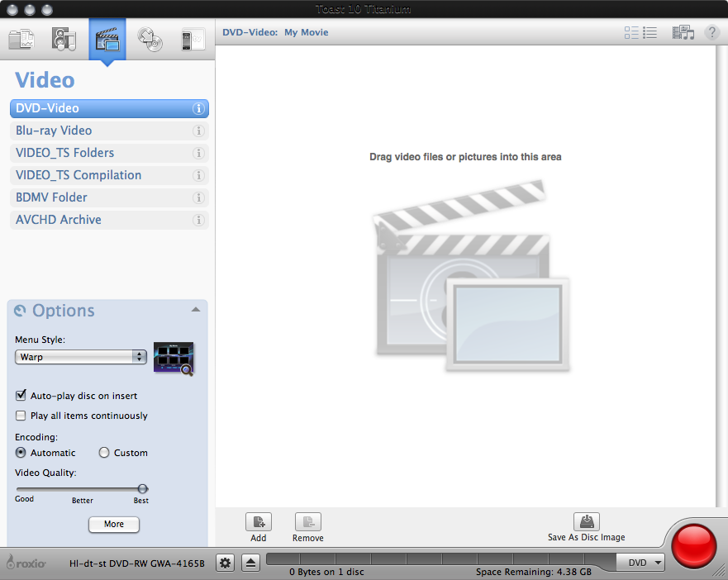
Task: Click the clapperboard drop area graphic
Action: point(471,276)
